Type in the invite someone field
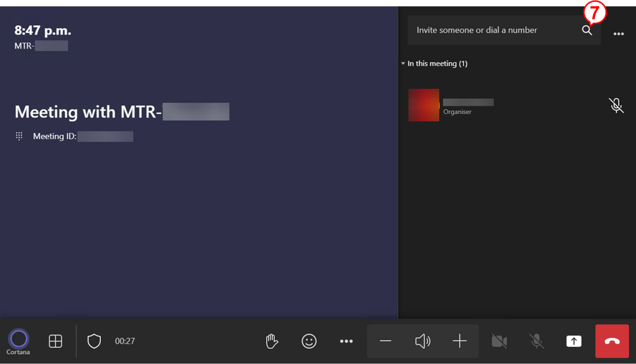636x364 pixels. (489, 30)
